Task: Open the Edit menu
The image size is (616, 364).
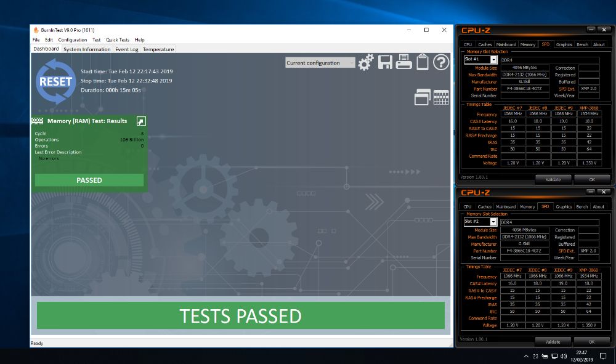Action: (x=49, y=39)
